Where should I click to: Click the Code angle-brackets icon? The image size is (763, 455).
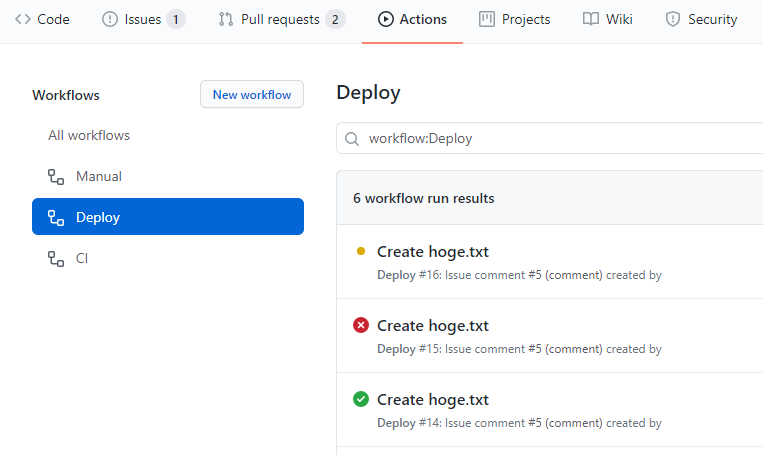23,19
